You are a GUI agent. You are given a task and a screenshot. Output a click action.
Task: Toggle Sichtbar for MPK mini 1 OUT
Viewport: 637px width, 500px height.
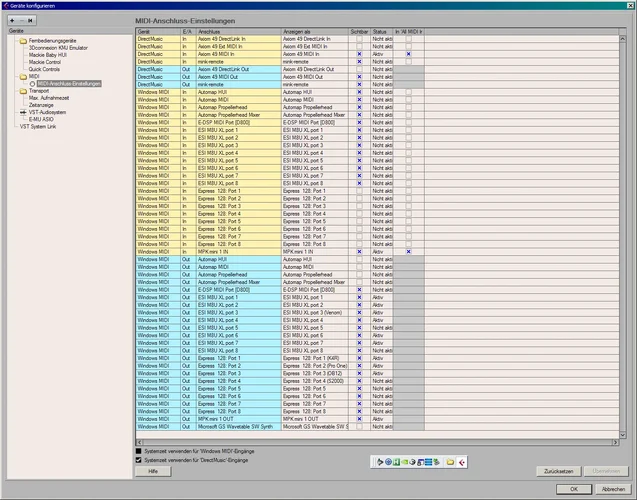tap(359, 419)
